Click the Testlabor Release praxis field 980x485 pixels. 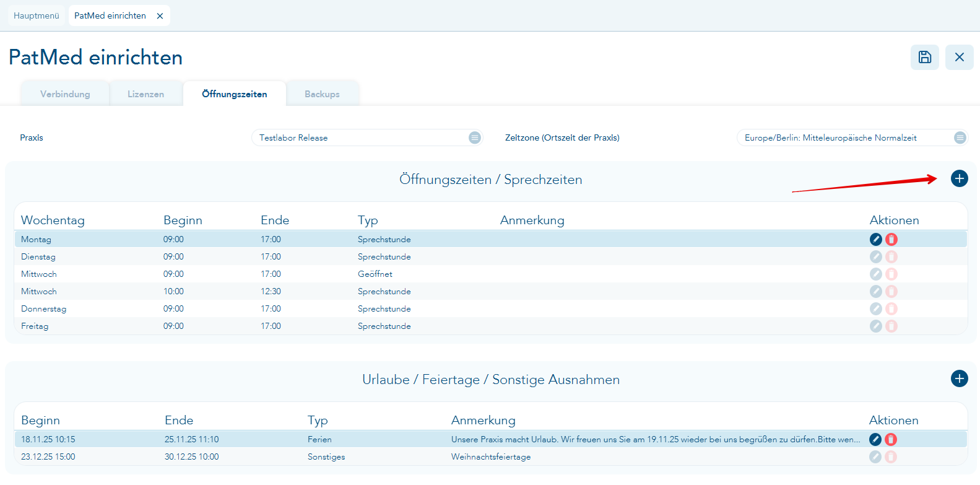pos(366,138)
